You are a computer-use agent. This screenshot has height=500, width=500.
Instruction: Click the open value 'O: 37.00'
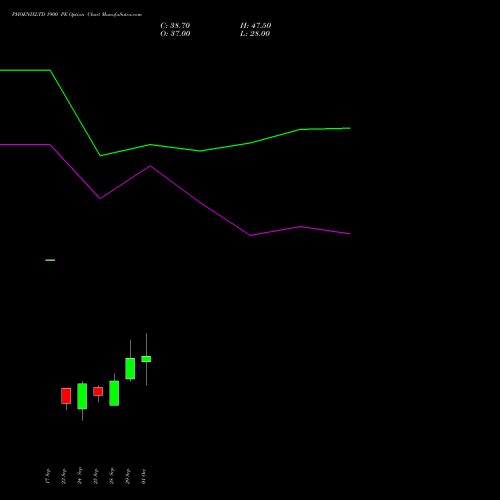(175, 34)
